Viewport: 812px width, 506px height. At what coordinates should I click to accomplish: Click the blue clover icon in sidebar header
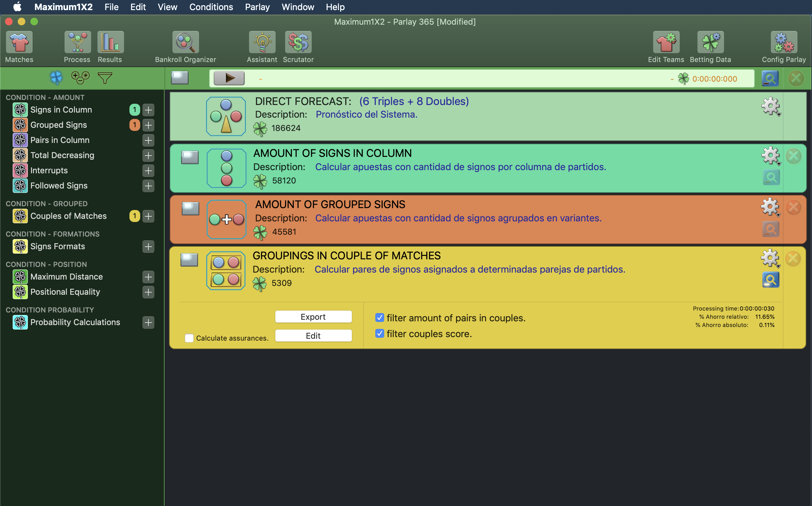[x=56, y=78]
